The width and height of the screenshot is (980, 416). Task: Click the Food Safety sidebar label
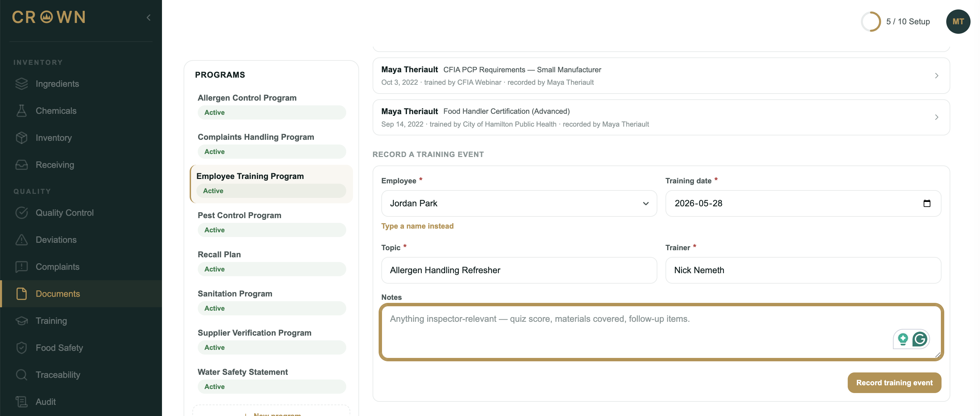59,348
